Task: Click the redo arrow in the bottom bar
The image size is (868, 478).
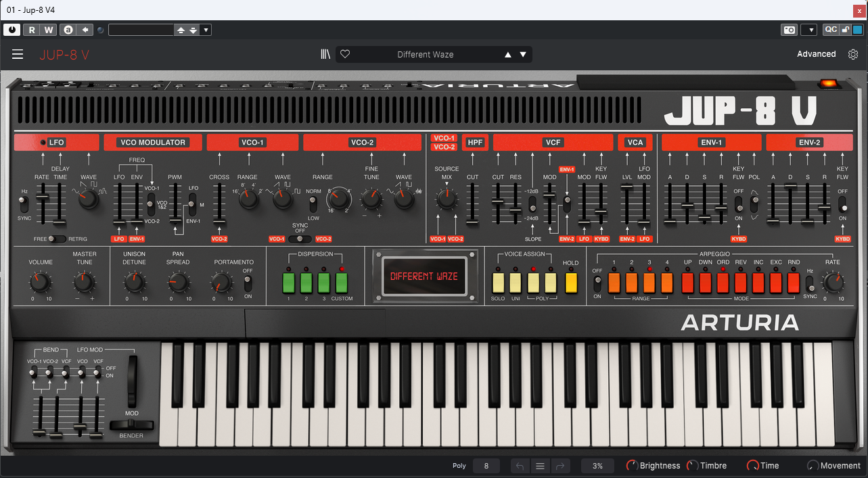Action: click(x=559, y=466)
